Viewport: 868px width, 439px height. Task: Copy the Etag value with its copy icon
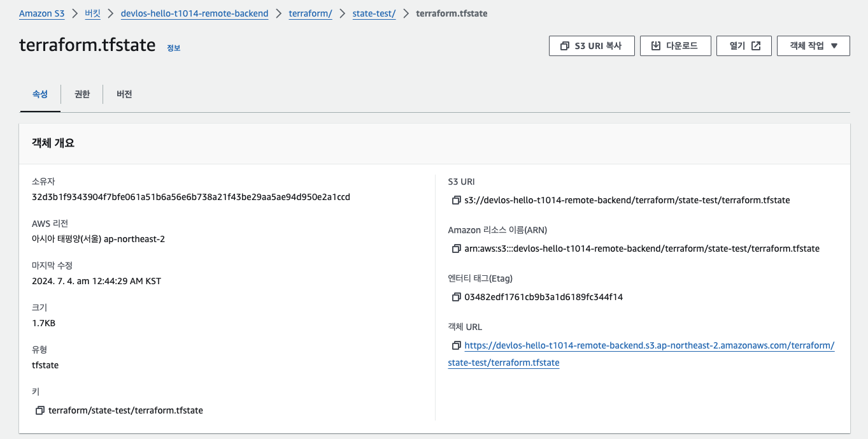456,297
